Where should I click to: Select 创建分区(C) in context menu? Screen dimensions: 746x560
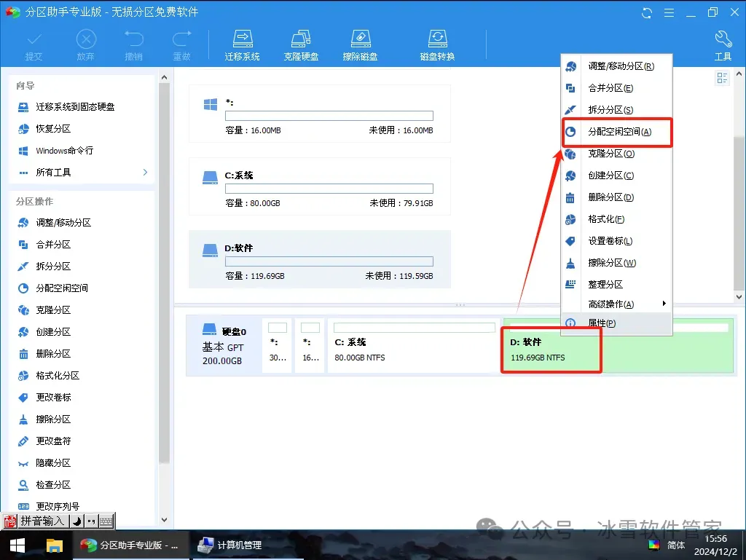tap(617, 176)
